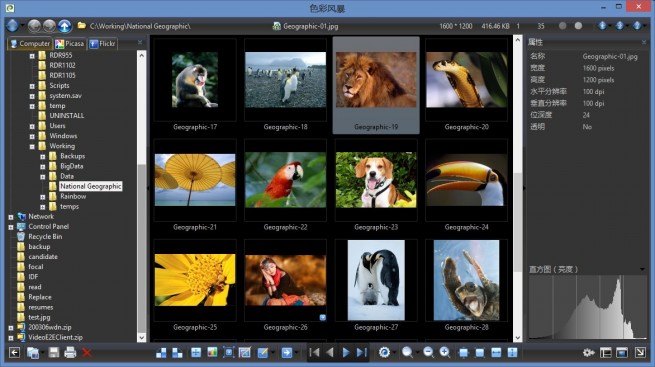655x367 pixels.
Task: Switch to the Flickr tab
Action: (102, 43)
